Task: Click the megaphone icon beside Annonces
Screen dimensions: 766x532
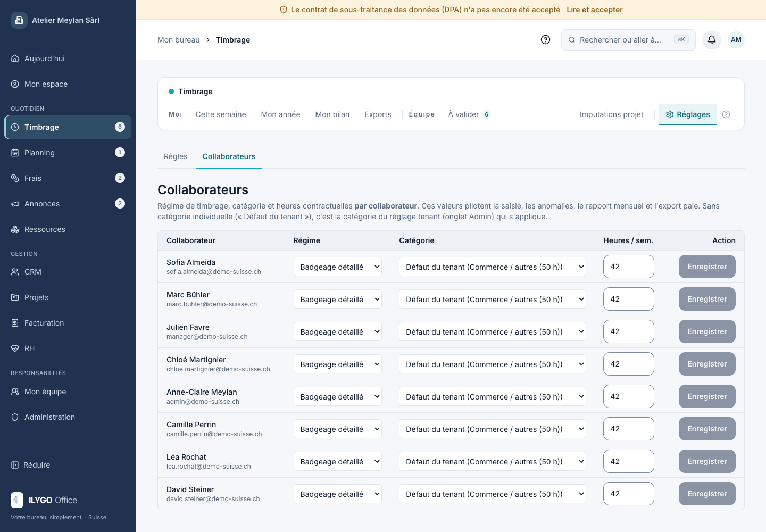Action: click(15, 204)
